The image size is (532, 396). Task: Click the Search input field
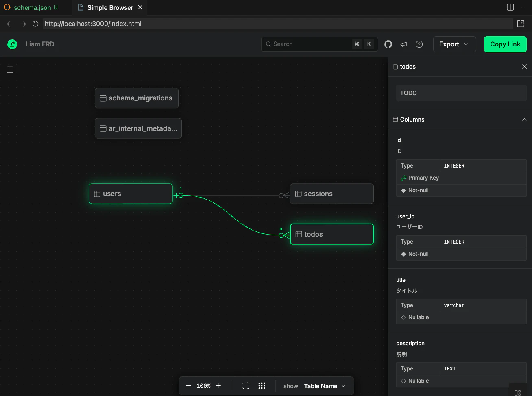click(320, 44)
